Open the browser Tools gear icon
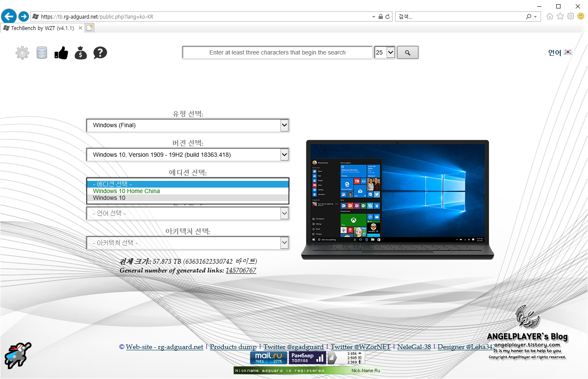Viewport: 588px width, 379px height. [x=571, y=16]
